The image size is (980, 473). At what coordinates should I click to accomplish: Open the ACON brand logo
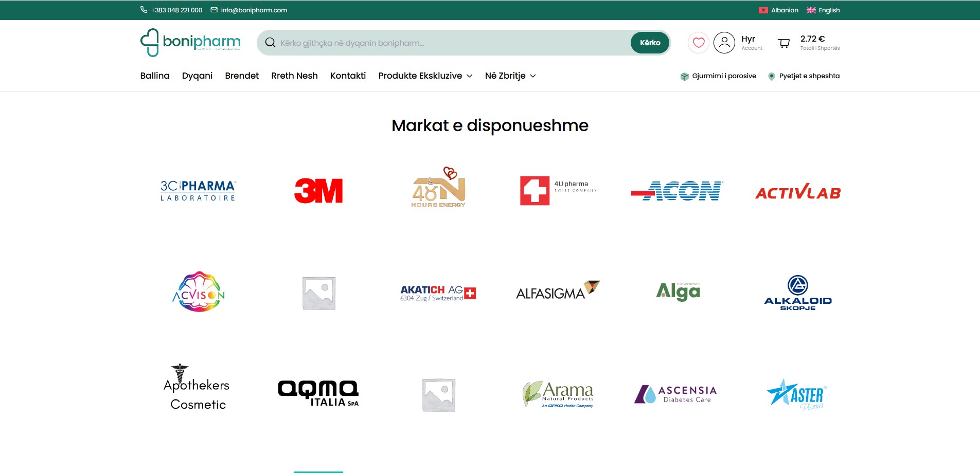678,191
